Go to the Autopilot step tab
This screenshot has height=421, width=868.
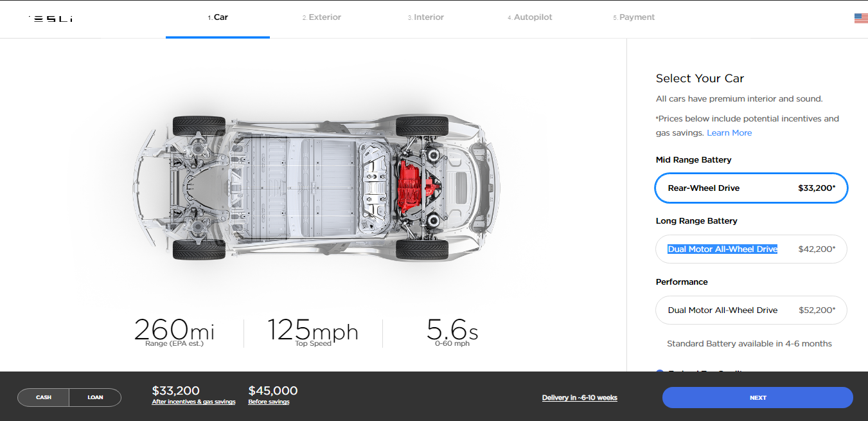click(530, 18)
